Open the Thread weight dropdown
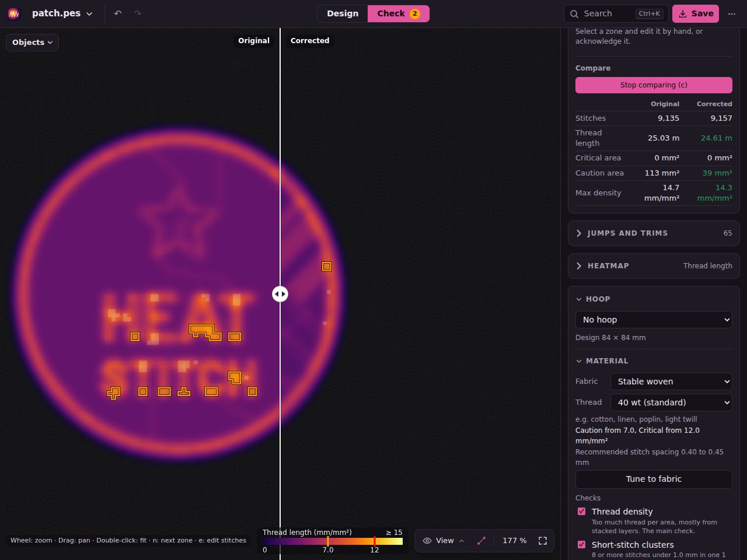This screenshot has height=560, width=747. point(671,402)
